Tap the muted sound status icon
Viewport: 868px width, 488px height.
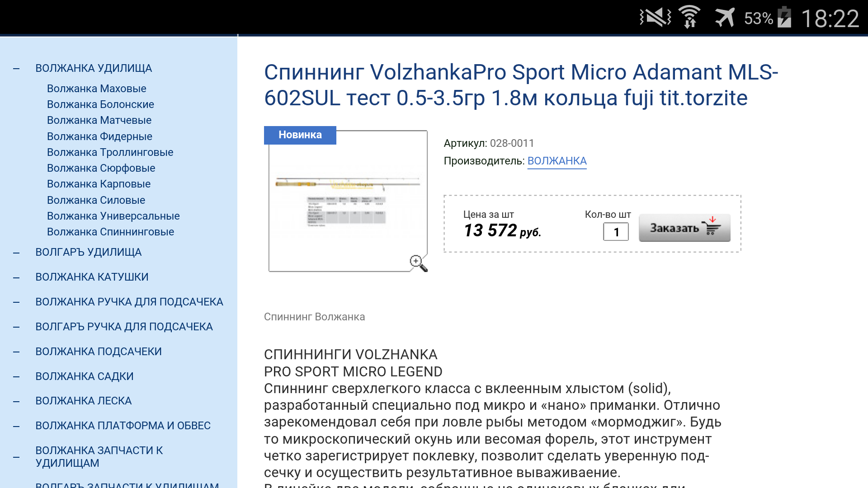pos(655,18)
